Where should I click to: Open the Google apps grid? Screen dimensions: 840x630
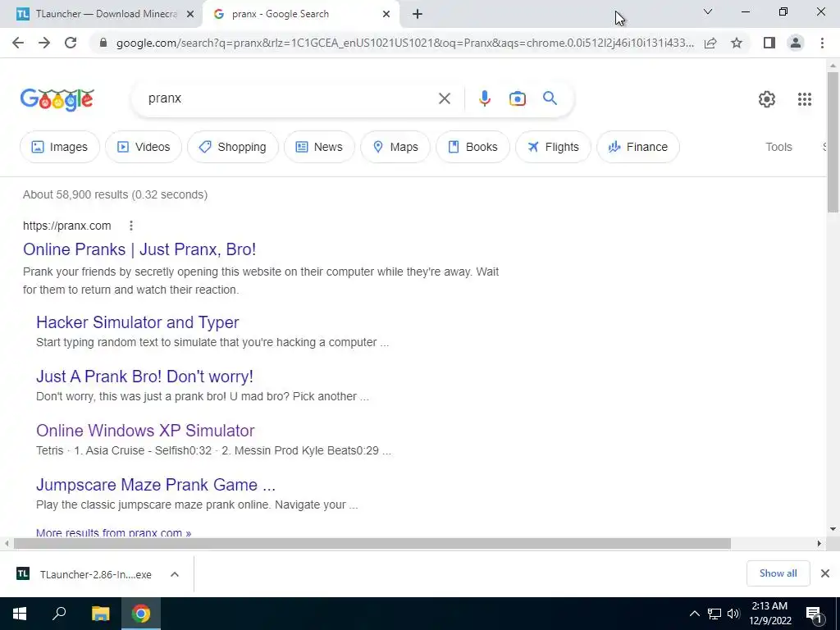[x=804, y=99]
